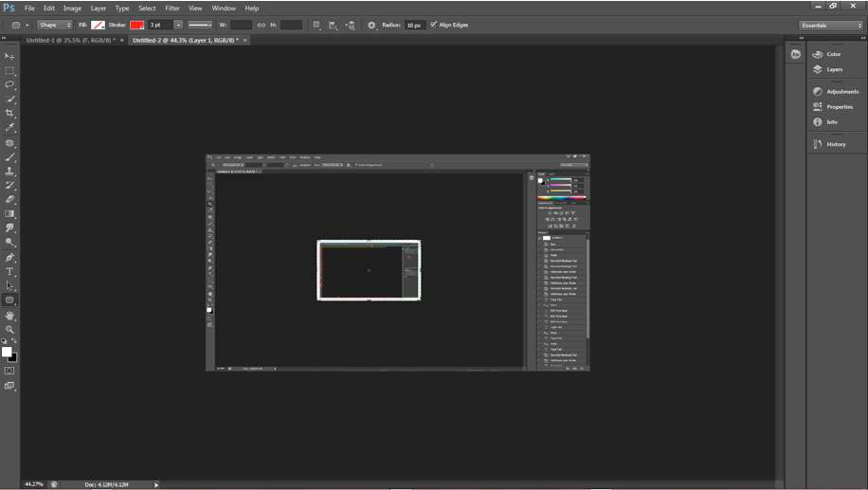Select the Horizontal Type tool
Screen dimensions: 868x490
tap(9, 271)
